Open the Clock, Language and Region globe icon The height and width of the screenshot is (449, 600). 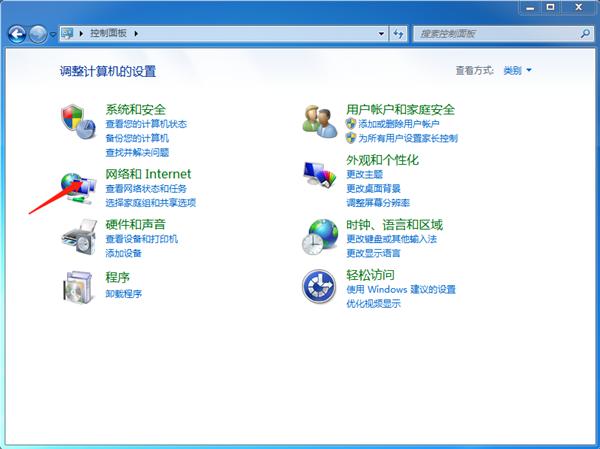click(320, 237)
